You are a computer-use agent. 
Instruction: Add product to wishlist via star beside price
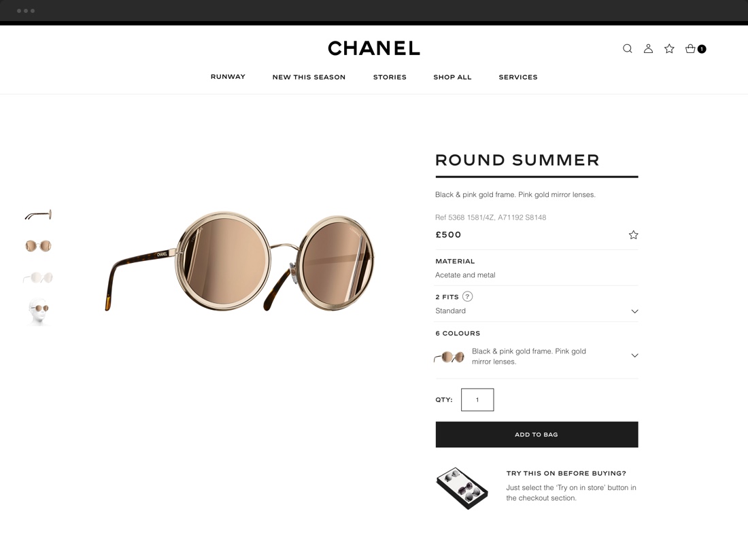[634, 234]
